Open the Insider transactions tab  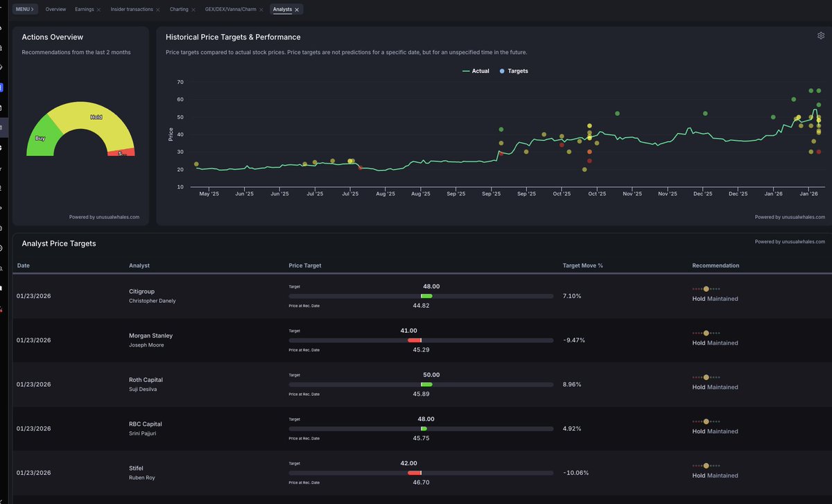[132, 10]
